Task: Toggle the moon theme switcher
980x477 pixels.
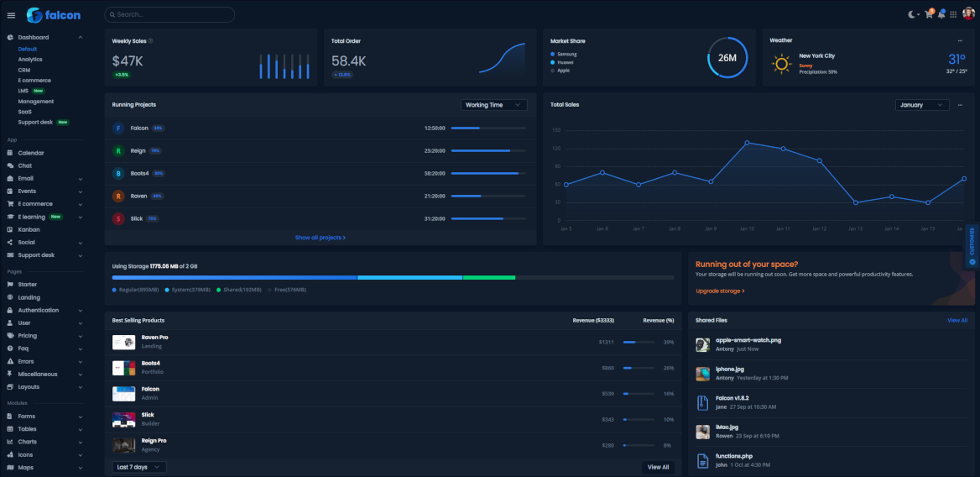Action: point(913,14)
